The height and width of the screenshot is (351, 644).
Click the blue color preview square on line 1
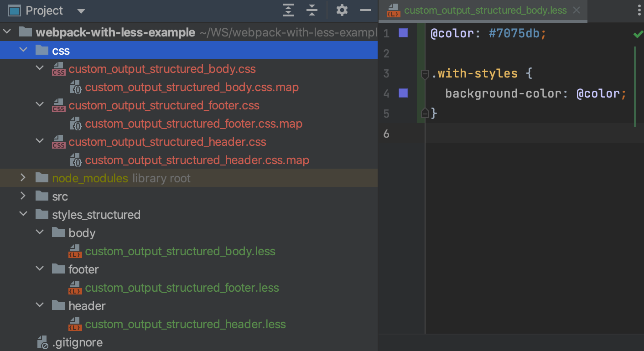point(403,33)
